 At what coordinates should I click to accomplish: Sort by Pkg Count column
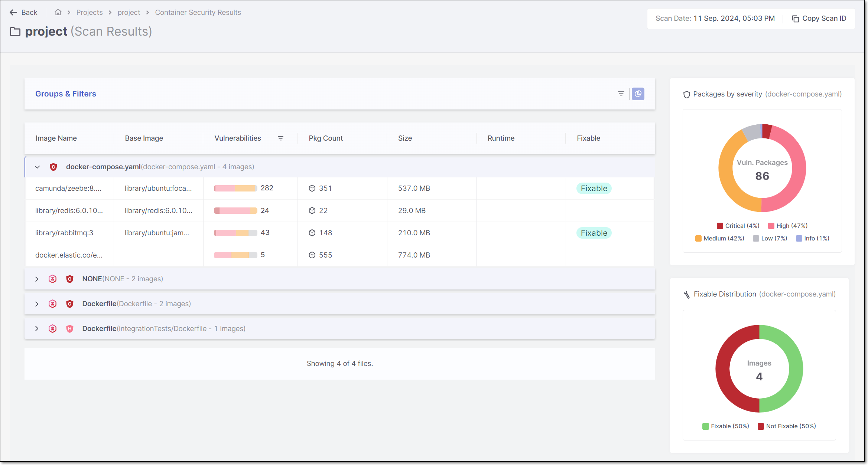click(x=326, y=138)
